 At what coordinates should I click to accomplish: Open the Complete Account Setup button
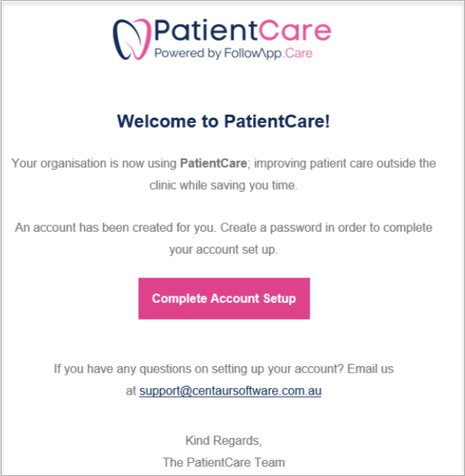click(x=224, y=299)
